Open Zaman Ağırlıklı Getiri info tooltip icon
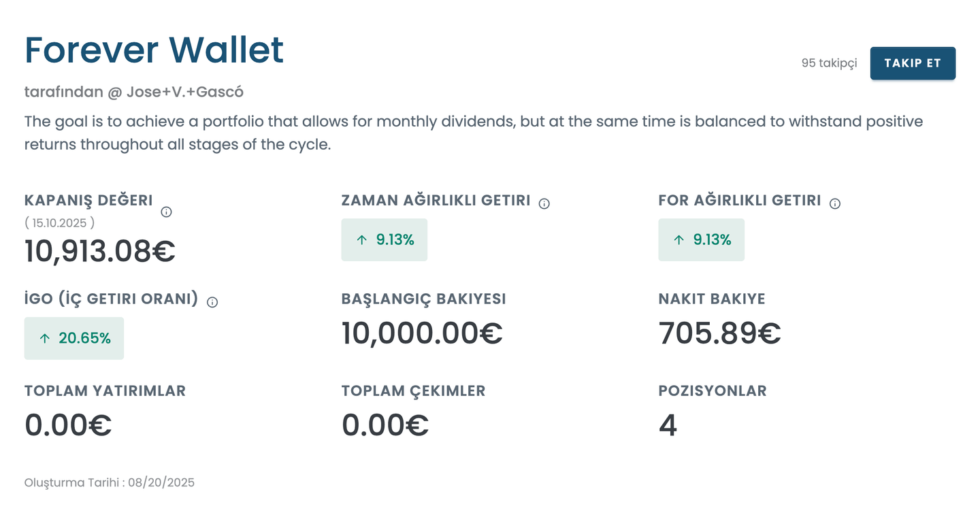This screenshot has width=980, height=515. click(x=544, y=203)
